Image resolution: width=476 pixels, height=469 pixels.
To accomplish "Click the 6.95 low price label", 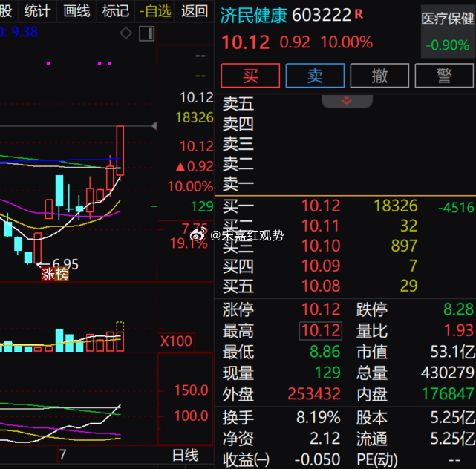I will (65, 264).
